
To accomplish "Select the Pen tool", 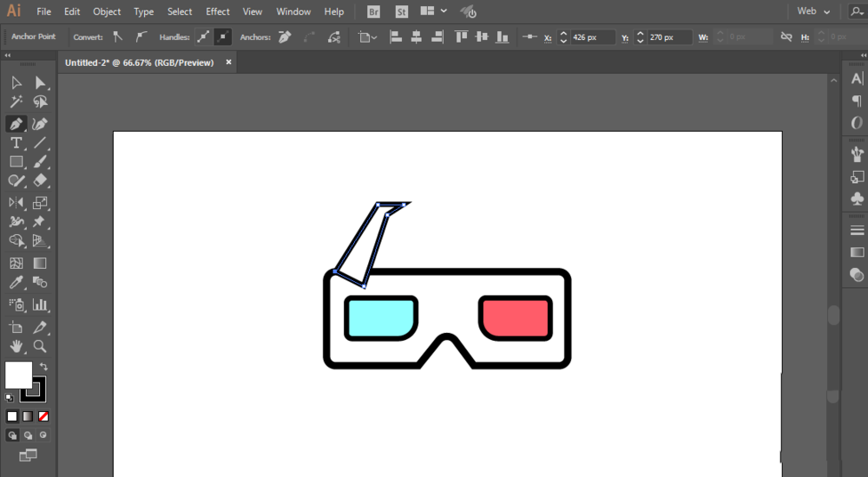I will (16, 123).
